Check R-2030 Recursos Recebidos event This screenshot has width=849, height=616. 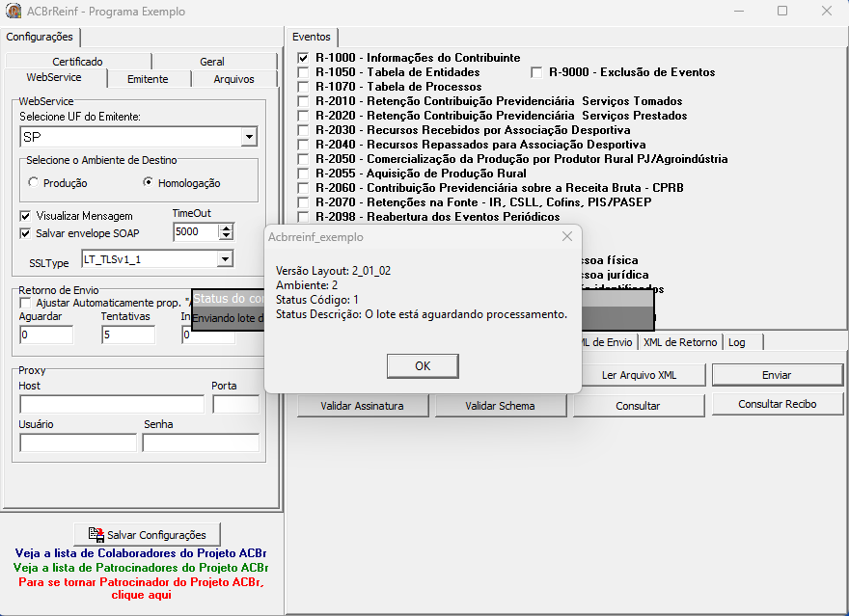(303, 130)
